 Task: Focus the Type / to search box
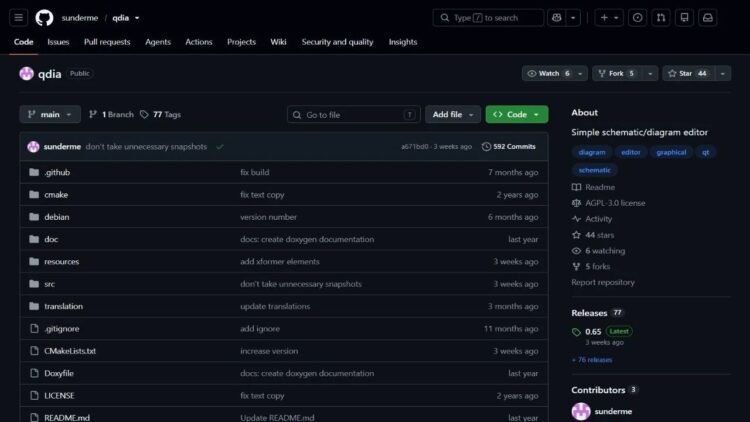pyautogui.click(x=488, y=18)
